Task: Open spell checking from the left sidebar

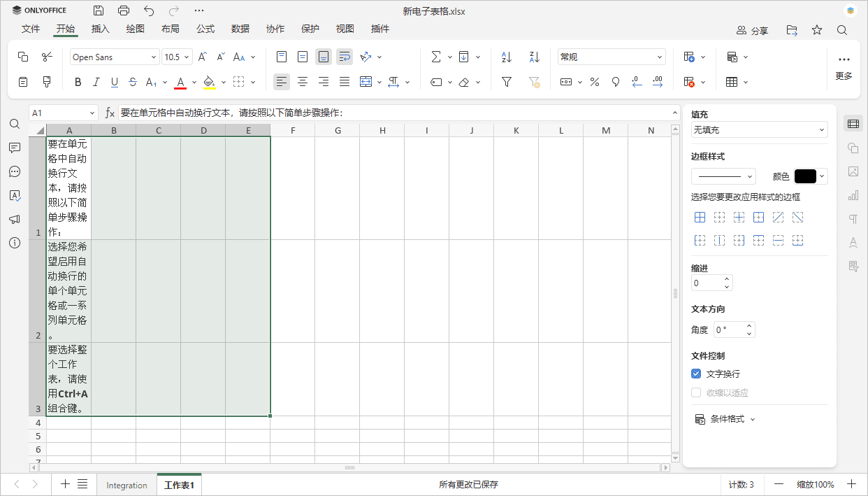Action: click(15, 196)
